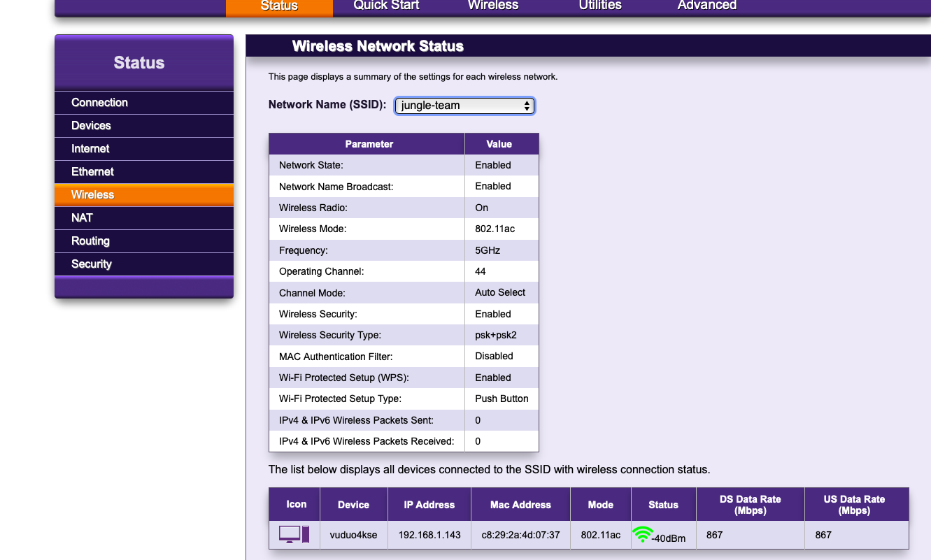Open Connection in the Status sidebar

[99, 103]
